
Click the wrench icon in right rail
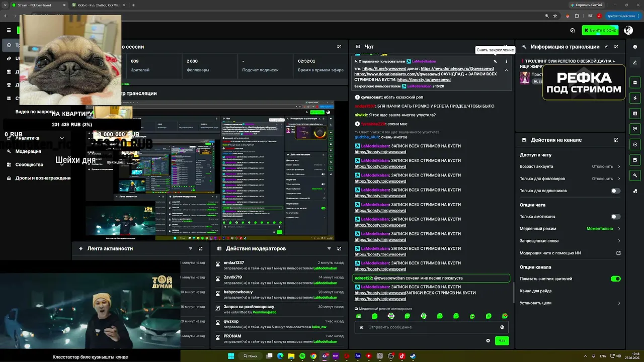tap(635, 175)
